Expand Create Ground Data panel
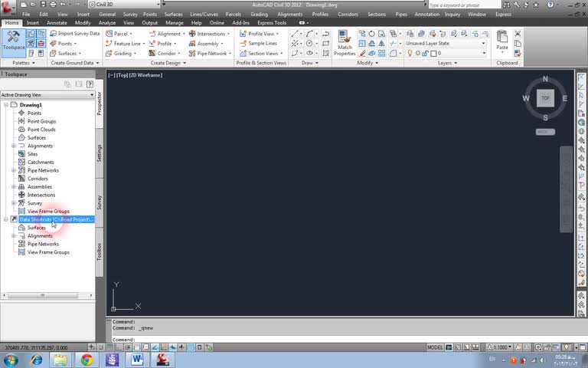 click(x=74, y=63)
